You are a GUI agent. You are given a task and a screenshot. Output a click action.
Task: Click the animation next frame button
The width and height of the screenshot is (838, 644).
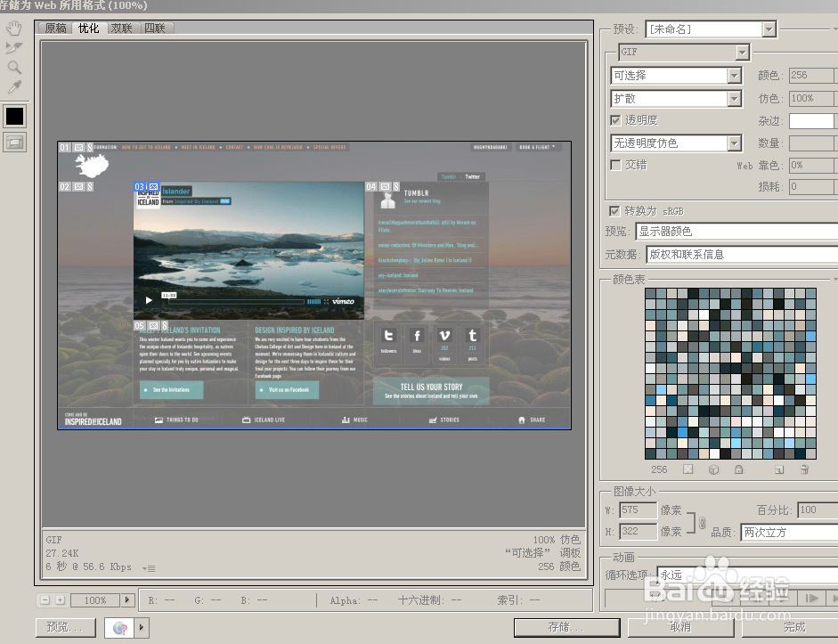click(811, 598)
